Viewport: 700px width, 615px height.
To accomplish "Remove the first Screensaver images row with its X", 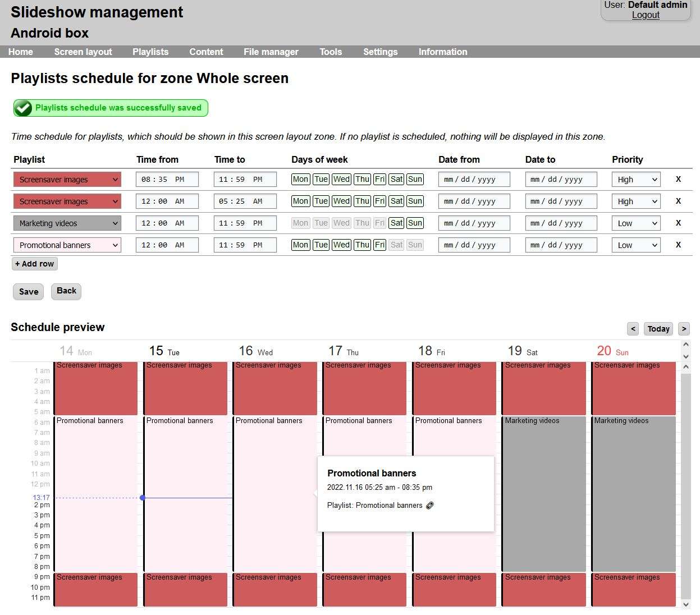I will click(x=678, y=179).
